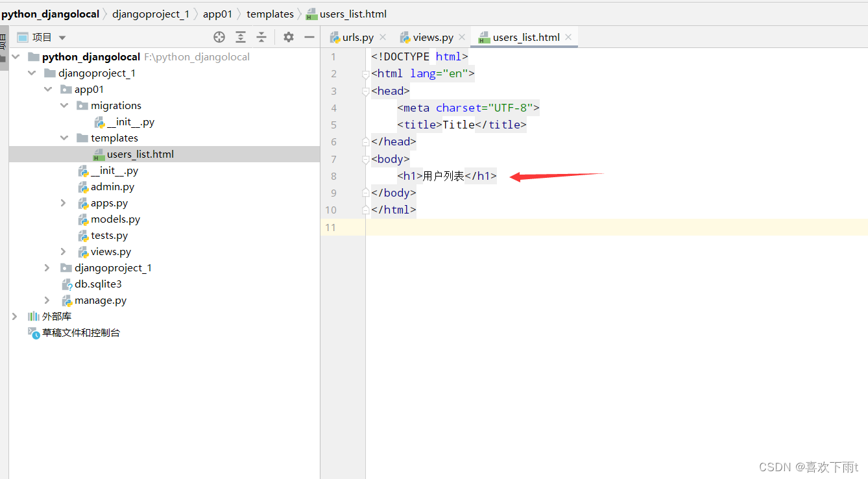Fold the html tag at line 2
Screen dimensions: 868x479
[366, 74]
